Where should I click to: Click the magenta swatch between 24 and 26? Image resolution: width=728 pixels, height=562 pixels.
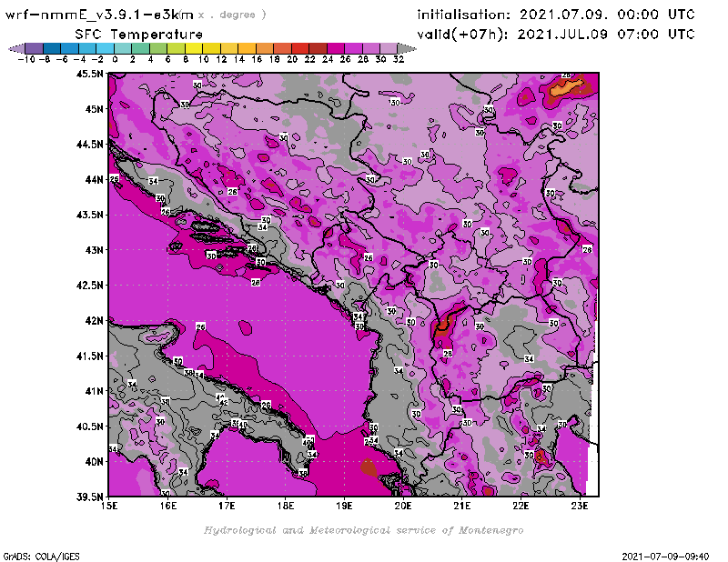click(336, 48)
